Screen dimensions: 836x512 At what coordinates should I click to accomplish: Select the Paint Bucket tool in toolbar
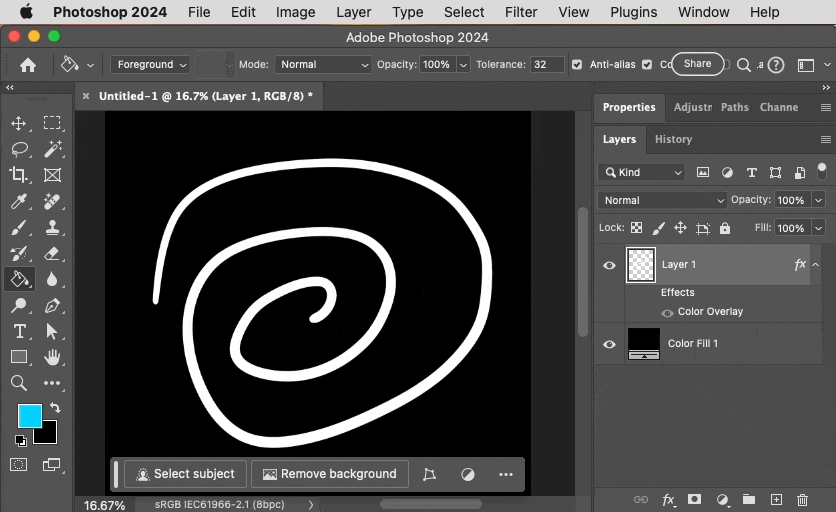tap(20, 279)
